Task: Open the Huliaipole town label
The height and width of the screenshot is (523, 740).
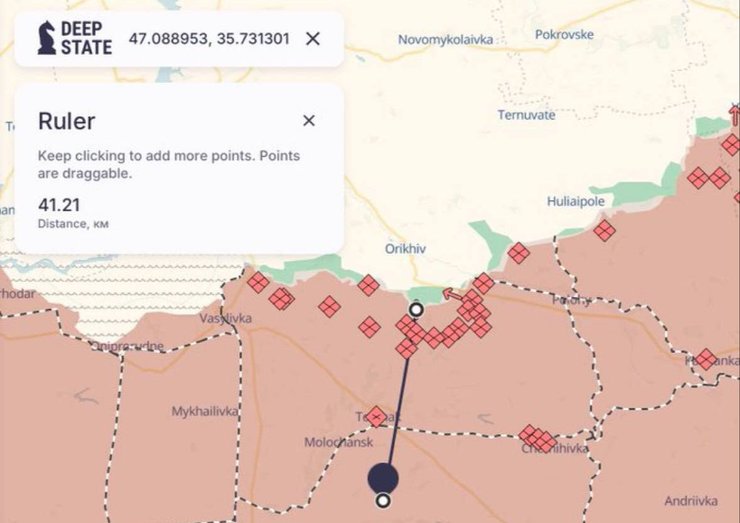Action: click(x=575, y=202)
